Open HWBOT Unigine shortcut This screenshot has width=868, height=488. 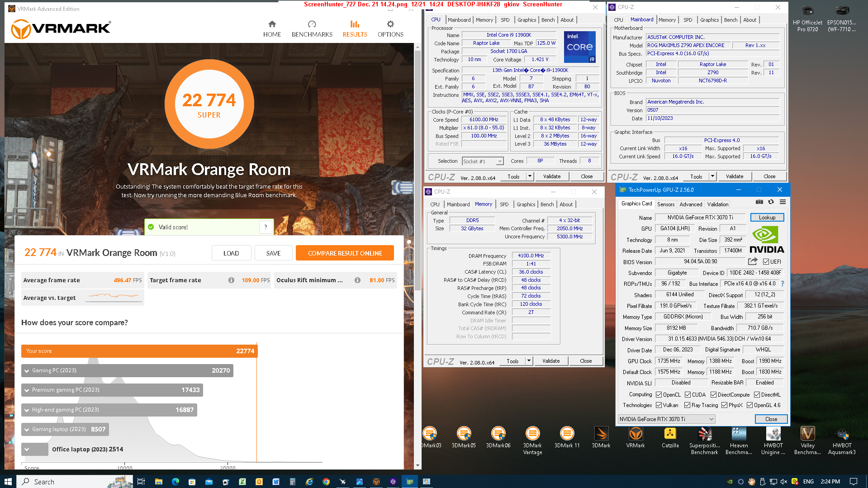point(773,441)
